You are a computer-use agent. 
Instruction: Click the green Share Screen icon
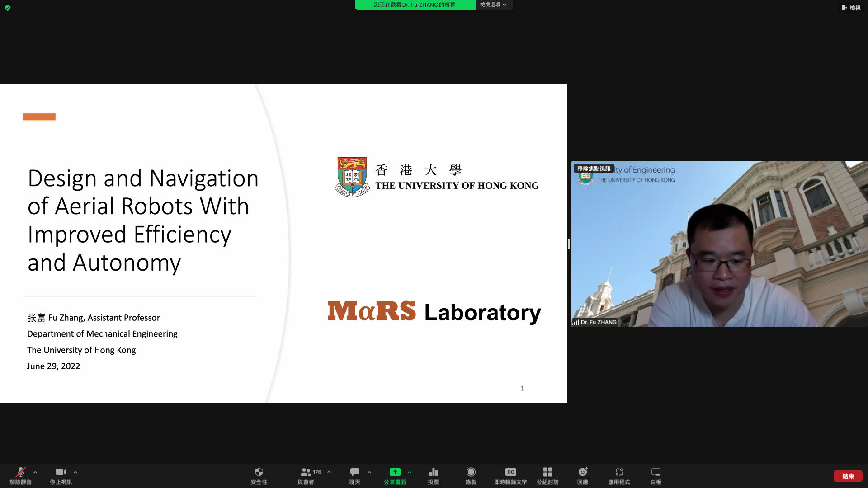pos(395,472)
